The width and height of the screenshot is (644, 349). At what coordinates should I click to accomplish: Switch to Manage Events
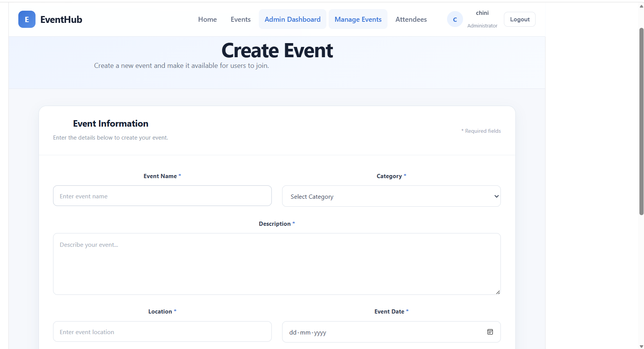[358, 19]
